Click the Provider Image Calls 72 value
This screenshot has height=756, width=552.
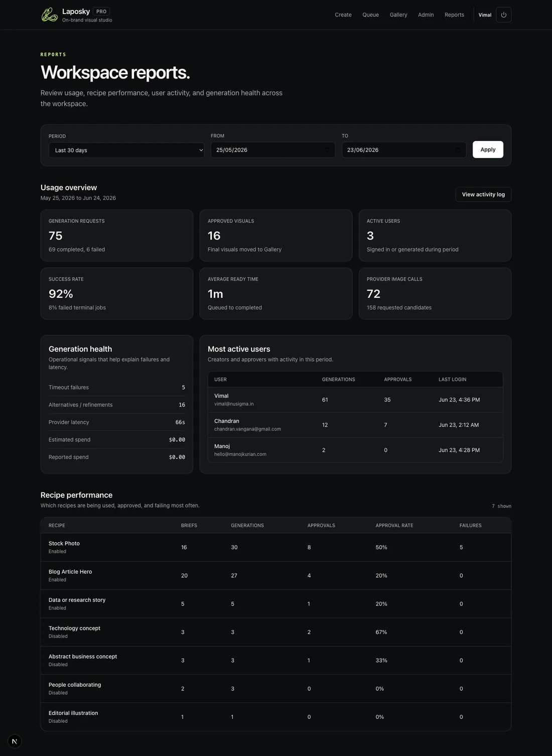click(373, 294)
